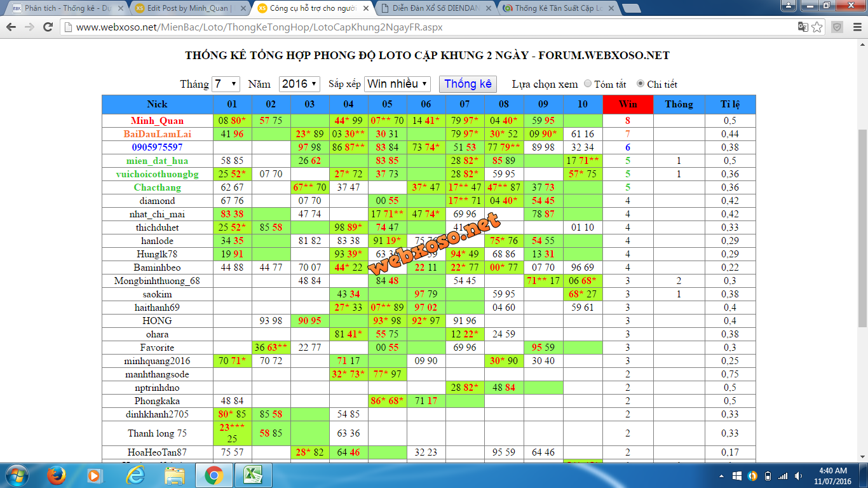
Task: Click the Thống kê button
Action: coord(468,84)
